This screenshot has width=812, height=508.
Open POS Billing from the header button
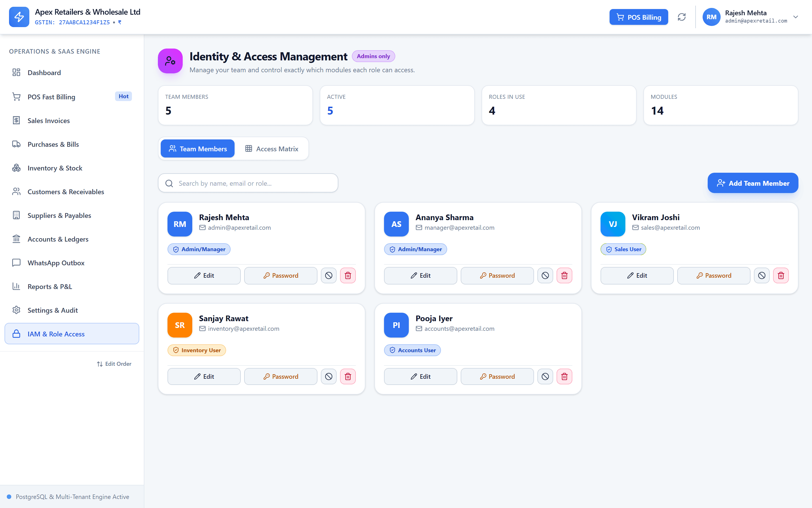click(639, 17)
